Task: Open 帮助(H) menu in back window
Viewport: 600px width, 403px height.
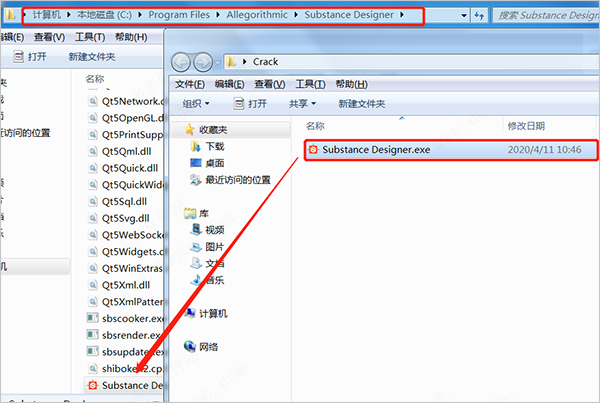Action: (x=131, y=37)
